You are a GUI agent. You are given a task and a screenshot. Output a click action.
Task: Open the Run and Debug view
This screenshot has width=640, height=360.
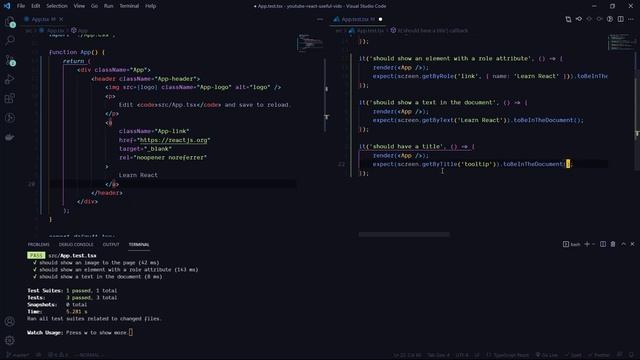pyautogui.click(x=10, y=79)
